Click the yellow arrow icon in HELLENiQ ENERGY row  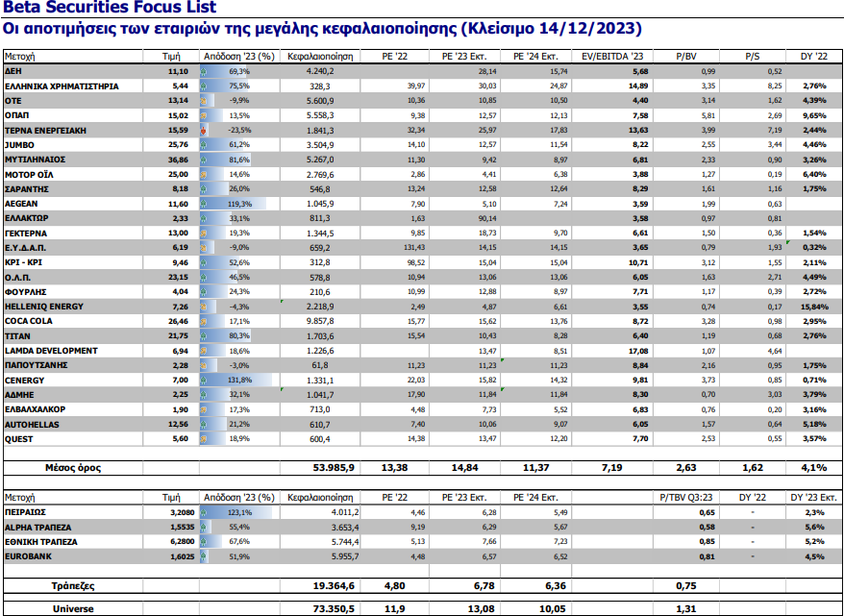pyautogui.click(x=203, y=307)
